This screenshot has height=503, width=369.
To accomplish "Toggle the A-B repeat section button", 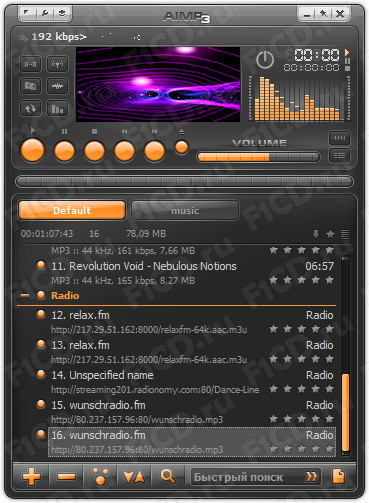I will pos(31,64).
